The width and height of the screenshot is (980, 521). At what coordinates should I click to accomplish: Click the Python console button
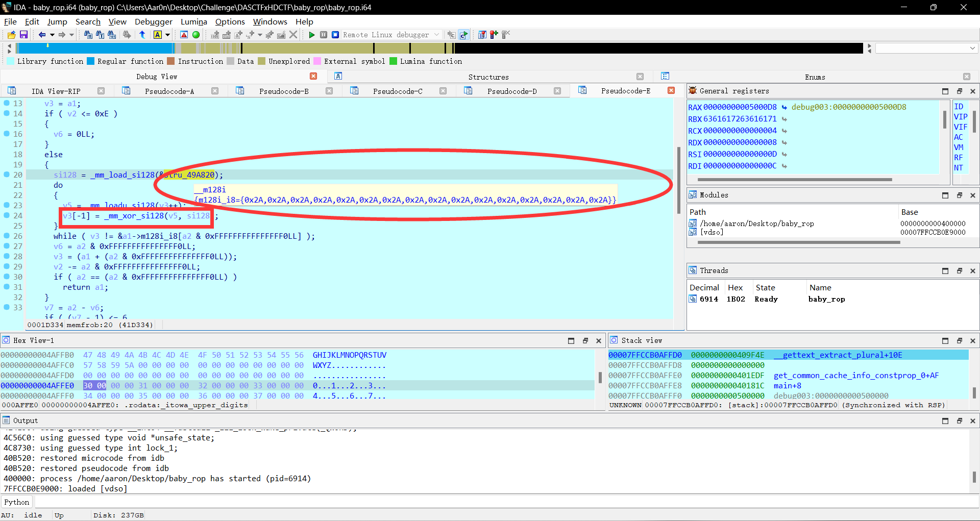[x=17, y=502]
